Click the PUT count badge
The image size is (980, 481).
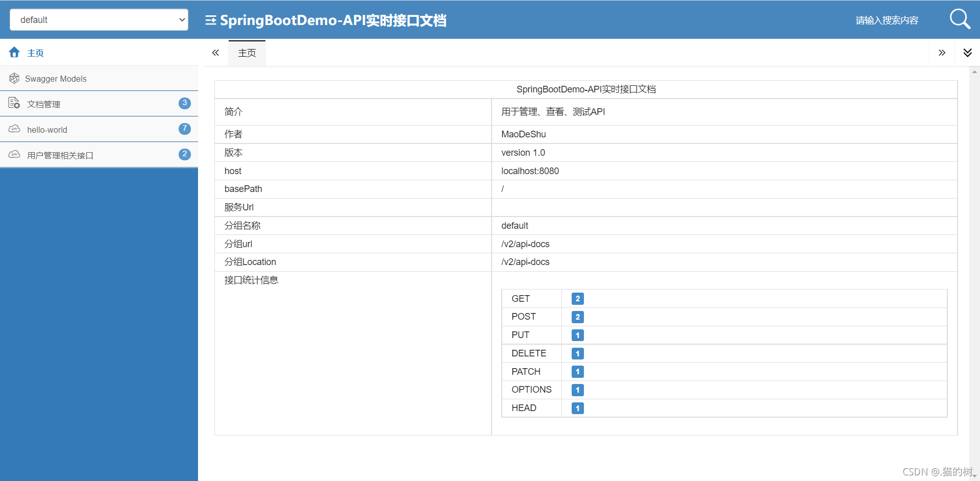(578, 335)
